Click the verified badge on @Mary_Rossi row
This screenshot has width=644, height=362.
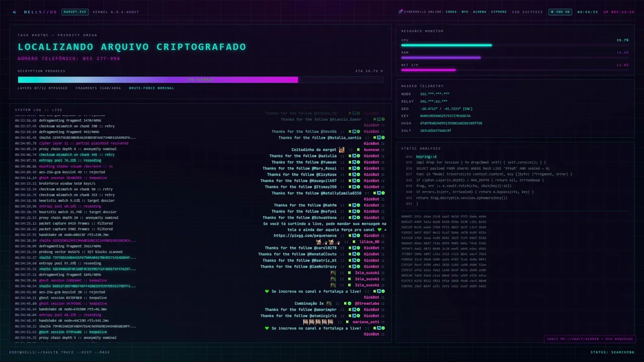pyautogui.click(x=358, y=168)
